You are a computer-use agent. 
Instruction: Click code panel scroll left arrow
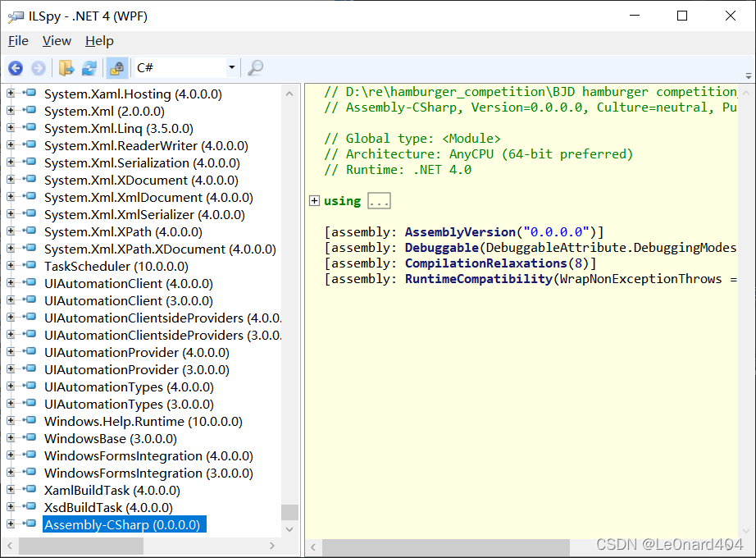pos(313,547)
